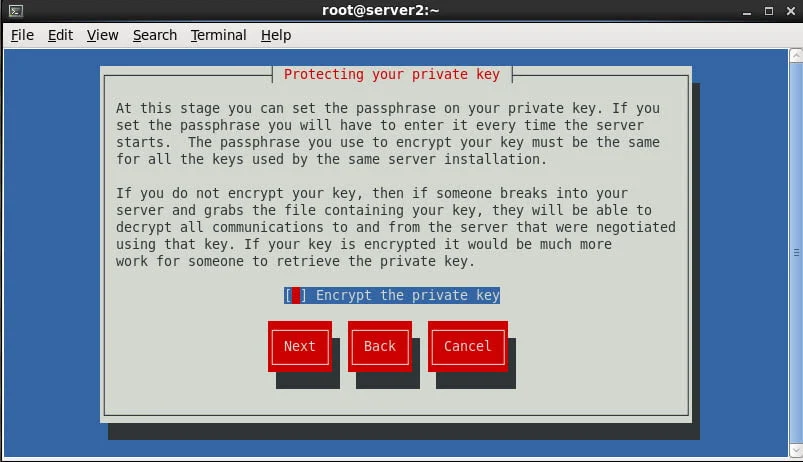Show the Terminal menu
803x462 pixels.
tap(218, 35)
